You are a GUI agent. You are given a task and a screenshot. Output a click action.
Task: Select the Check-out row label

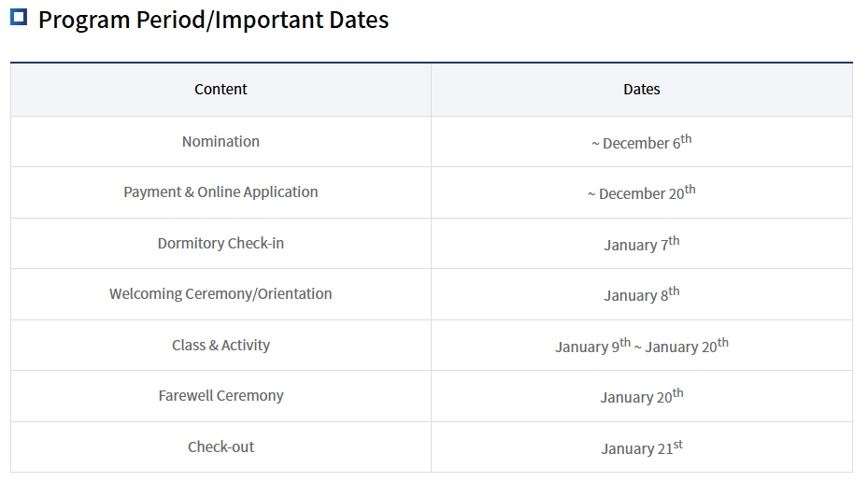click(221, 447)
